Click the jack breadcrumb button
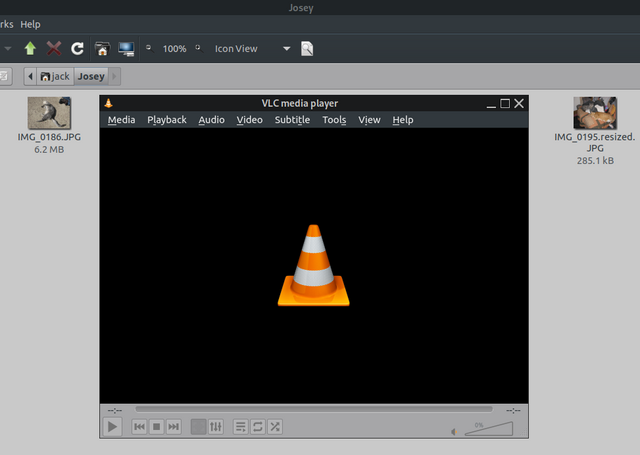The width and height of the screenshot is (640, 455). [54, 76]
